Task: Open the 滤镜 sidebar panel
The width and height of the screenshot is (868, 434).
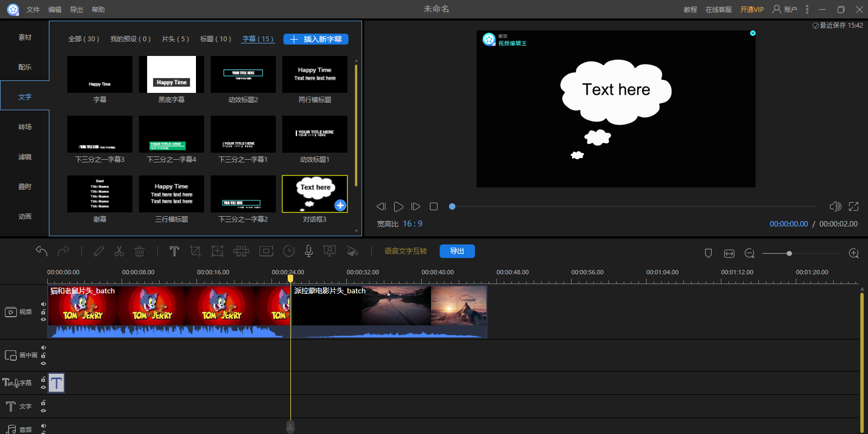Action: pyautogui.click(x=25, y=157)
